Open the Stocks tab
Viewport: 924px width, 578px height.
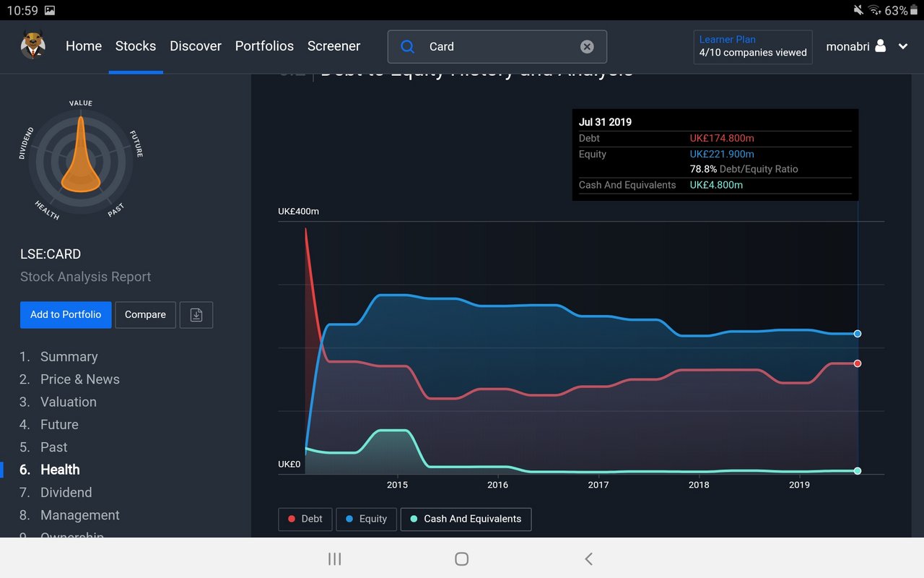coord(136,46)
